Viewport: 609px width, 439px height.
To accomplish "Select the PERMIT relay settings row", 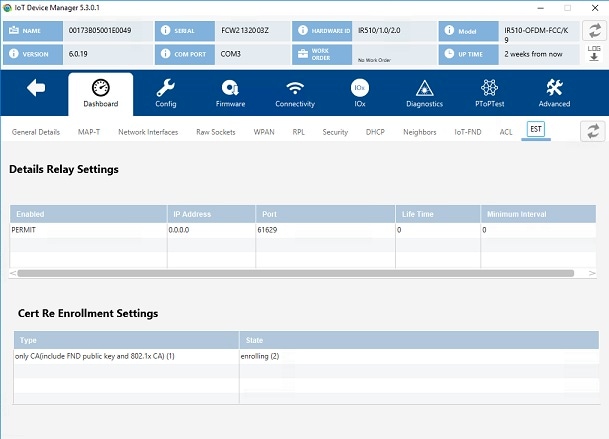I will (88, 230).
